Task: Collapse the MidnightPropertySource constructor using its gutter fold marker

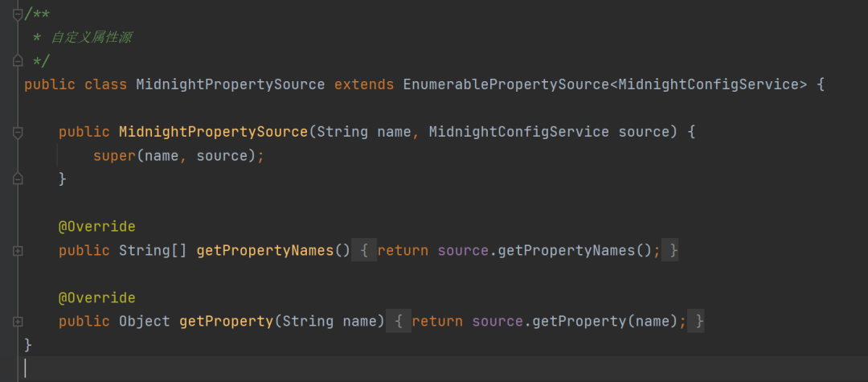Action: (18, 133)
